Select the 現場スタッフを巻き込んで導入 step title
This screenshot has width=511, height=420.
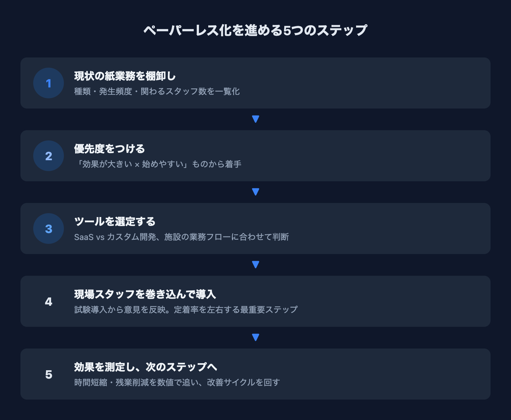click(x=145, y=294)
